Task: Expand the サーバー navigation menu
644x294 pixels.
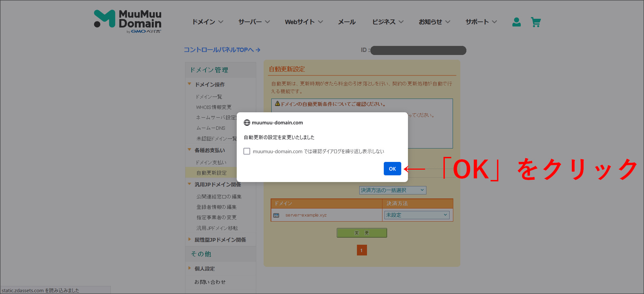Action: coord(254,22)
